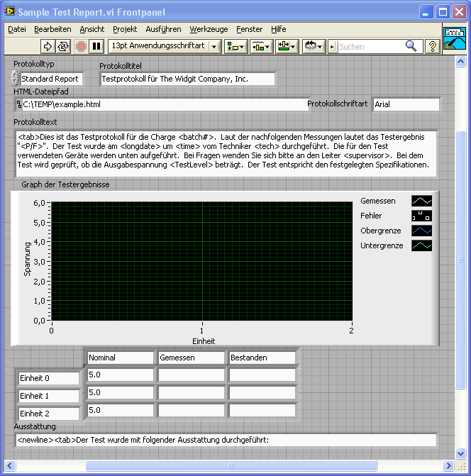This screenshot has width=471, height=476.
Task: Click into the Suchen search field
Action: (x=371, y=47)
